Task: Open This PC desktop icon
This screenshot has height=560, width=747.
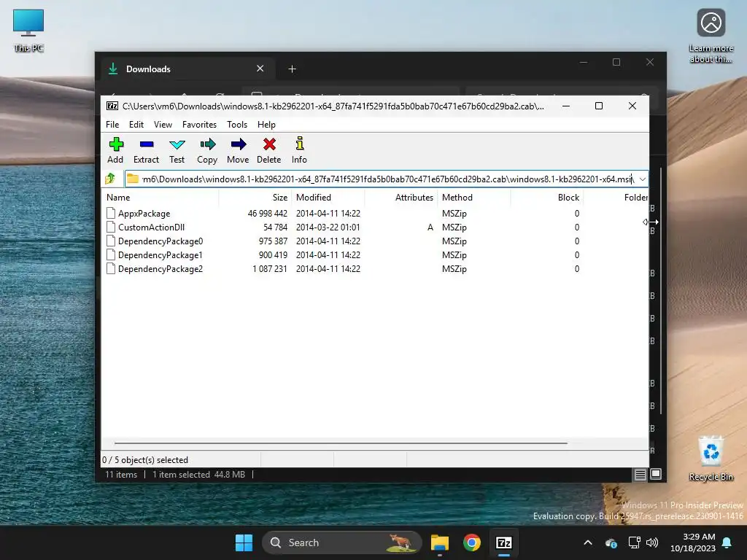Action: pyautogui.click(x=28, y=31)
